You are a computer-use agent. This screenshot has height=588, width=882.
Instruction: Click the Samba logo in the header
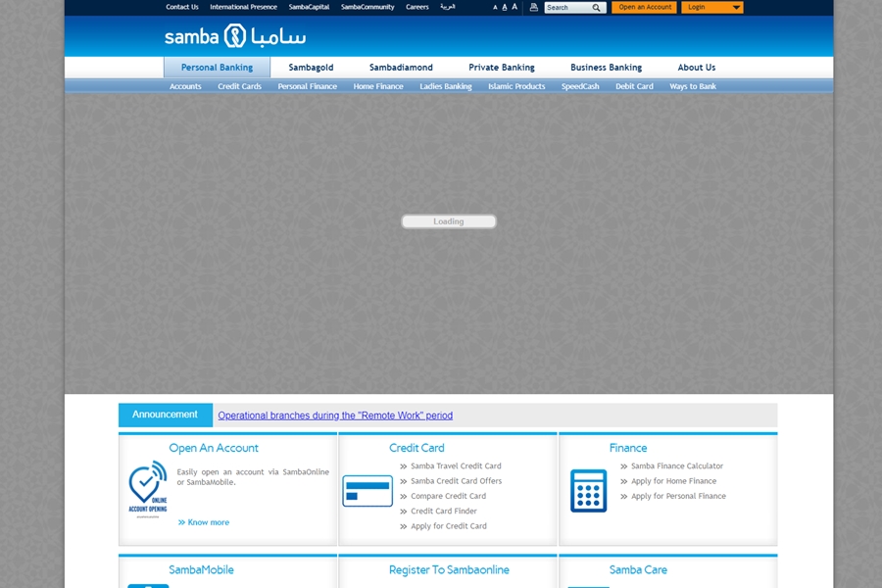point(235,36)
